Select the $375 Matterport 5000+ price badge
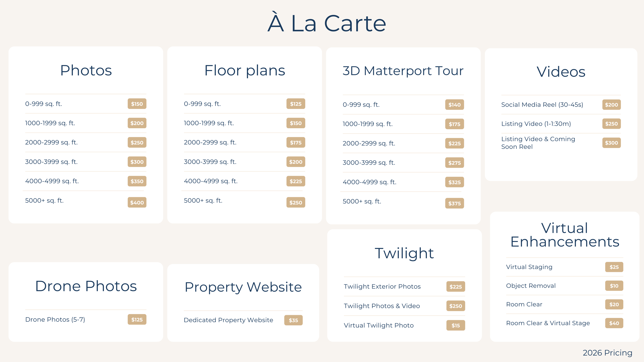 [x=454, y=203]
